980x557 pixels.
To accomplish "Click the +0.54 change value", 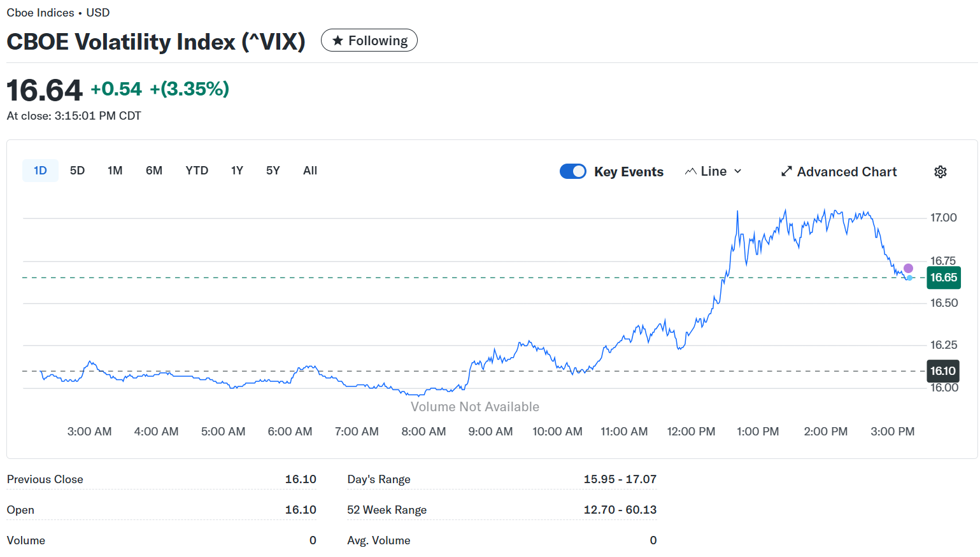I will 116,89.
